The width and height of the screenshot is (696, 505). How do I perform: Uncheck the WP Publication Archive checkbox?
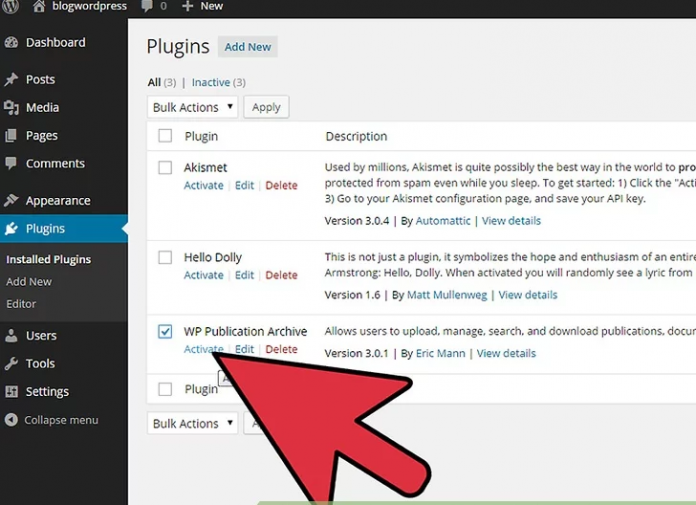[165, 332]
